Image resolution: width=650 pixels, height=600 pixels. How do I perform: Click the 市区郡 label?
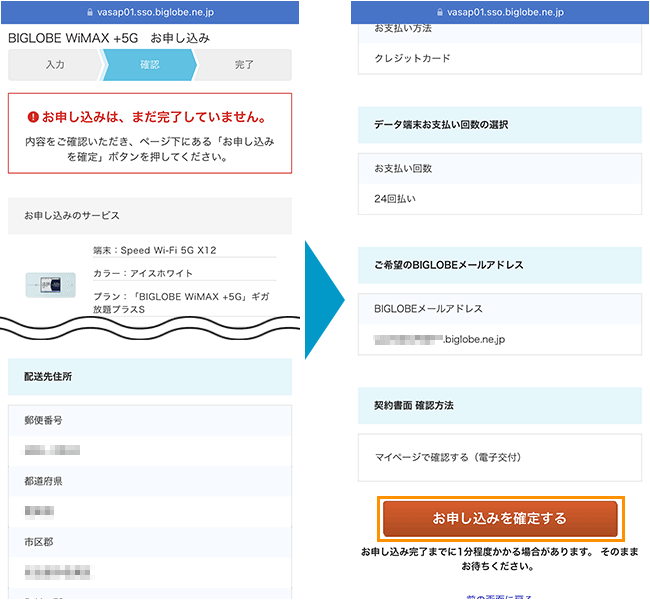tap(39, 542)
